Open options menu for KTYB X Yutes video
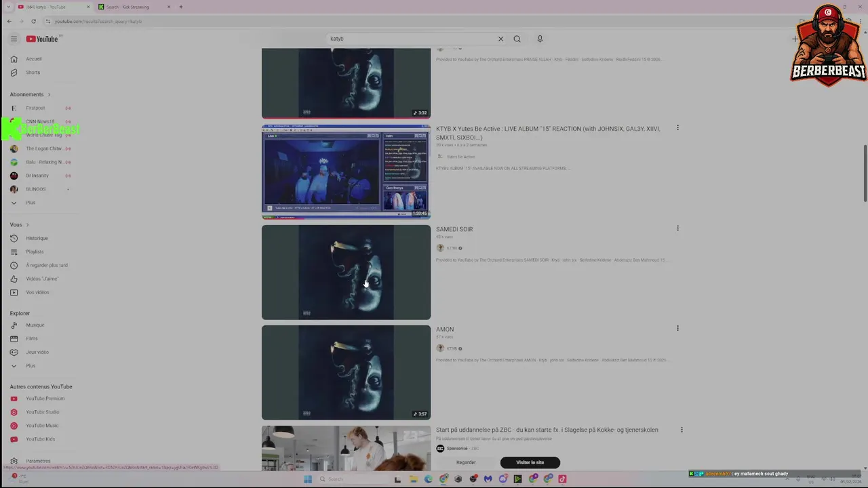Screen dimensions: 868x488 [677, 127]
